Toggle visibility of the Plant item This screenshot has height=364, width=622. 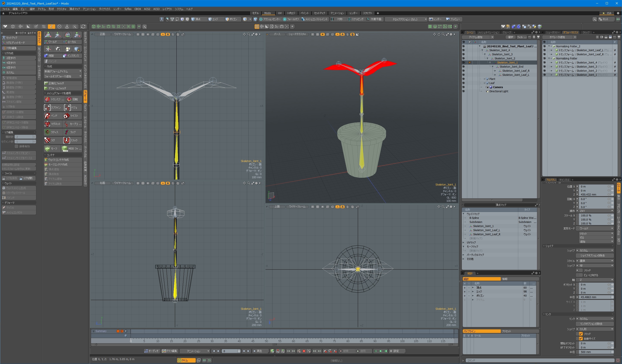pyautogui.click(x=463, y=79)
